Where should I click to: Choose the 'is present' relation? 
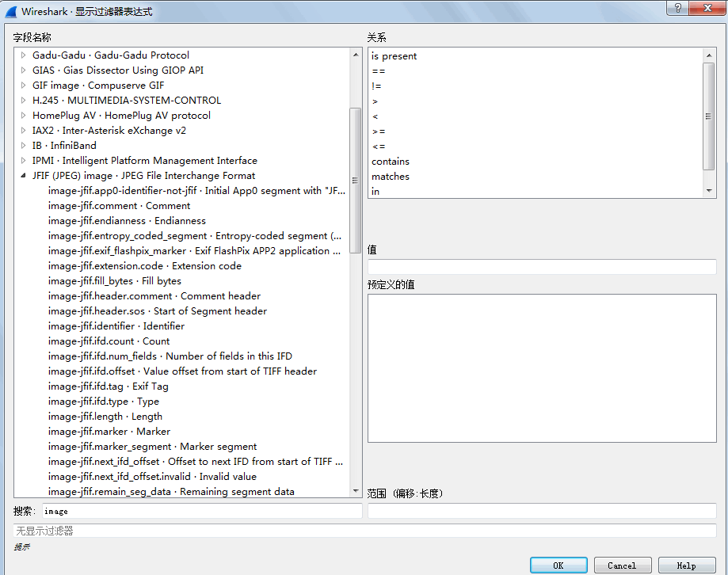coord(394,56)
